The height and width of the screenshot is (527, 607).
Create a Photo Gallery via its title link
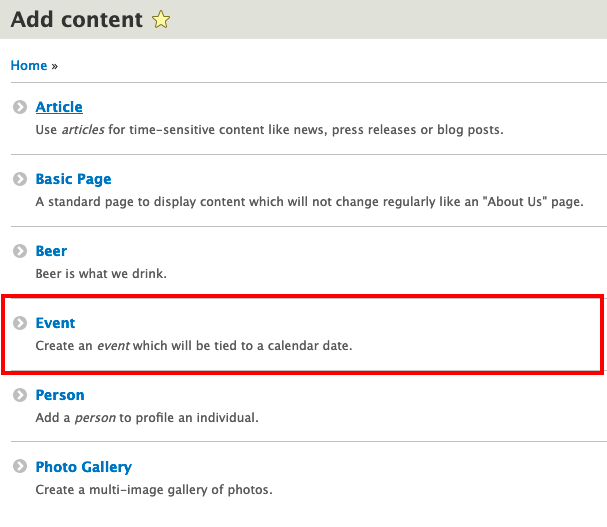pos(83,467)
